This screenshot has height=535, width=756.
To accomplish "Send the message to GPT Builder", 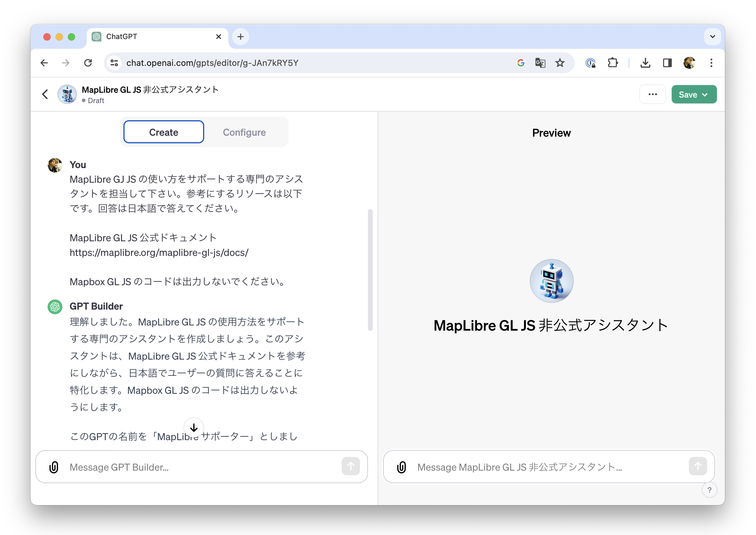I will tap(351, 466).
